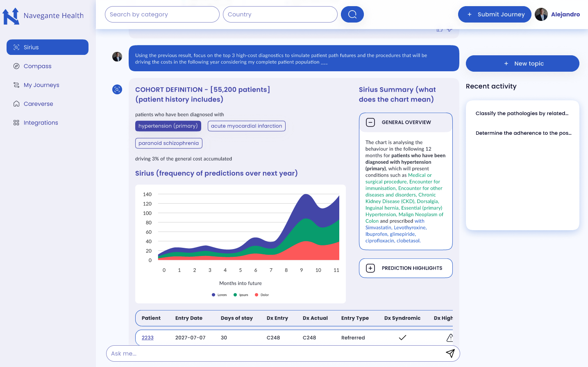Open Alejandro profile name
Viewport: 588px width, 367px height.
pos(565,14)
